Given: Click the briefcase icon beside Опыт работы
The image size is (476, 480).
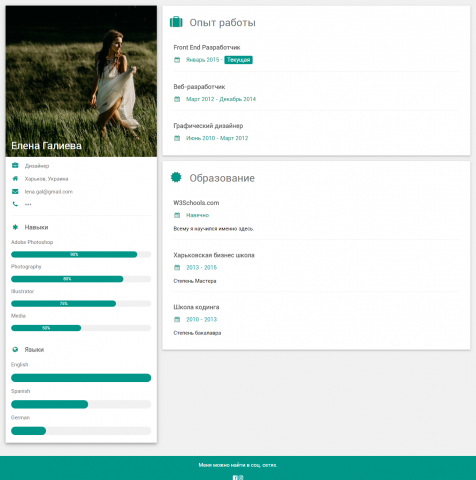Looking at the screenshot, I should (x=176, y=22).
